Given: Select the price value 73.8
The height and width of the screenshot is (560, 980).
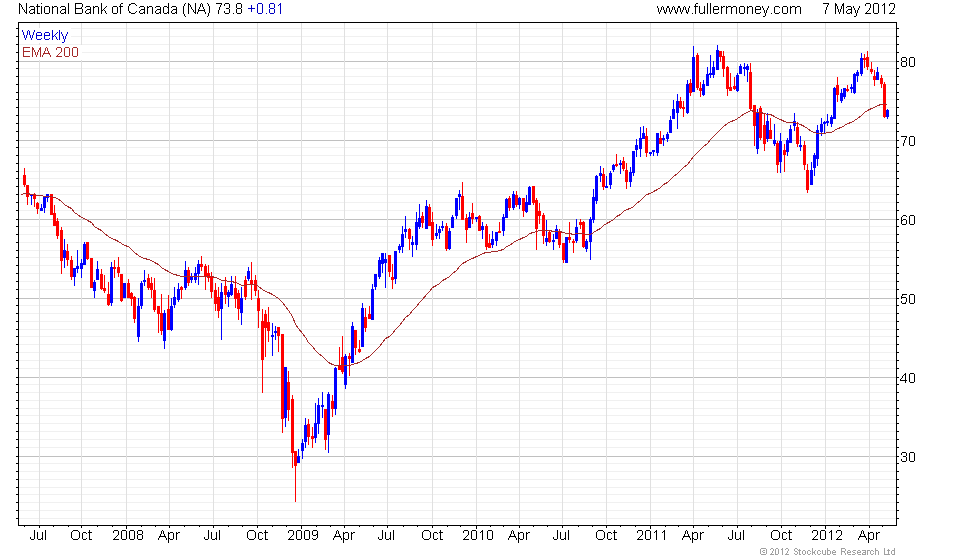Looking at the screenshot, I should (229, 9).
